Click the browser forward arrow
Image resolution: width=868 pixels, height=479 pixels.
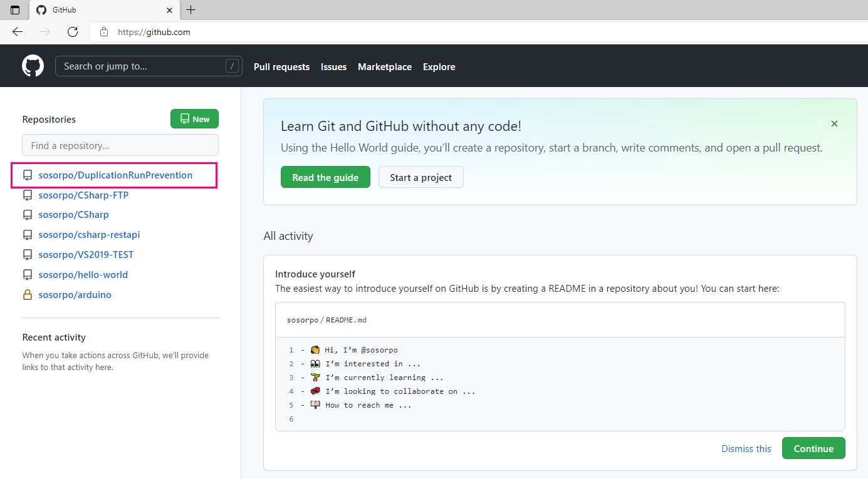[45, 32]
